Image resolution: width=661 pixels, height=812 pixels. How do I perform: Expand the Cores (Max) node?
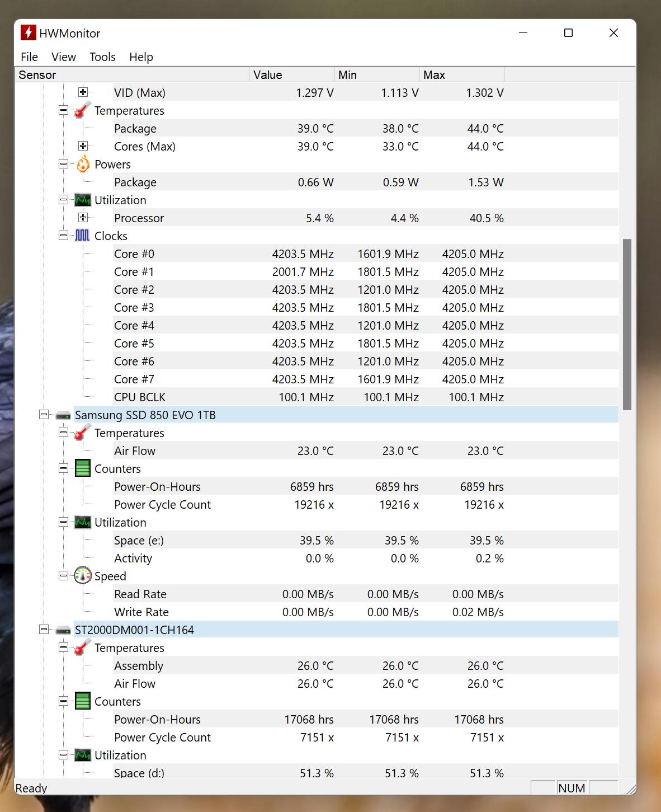(x=83, y=146)
